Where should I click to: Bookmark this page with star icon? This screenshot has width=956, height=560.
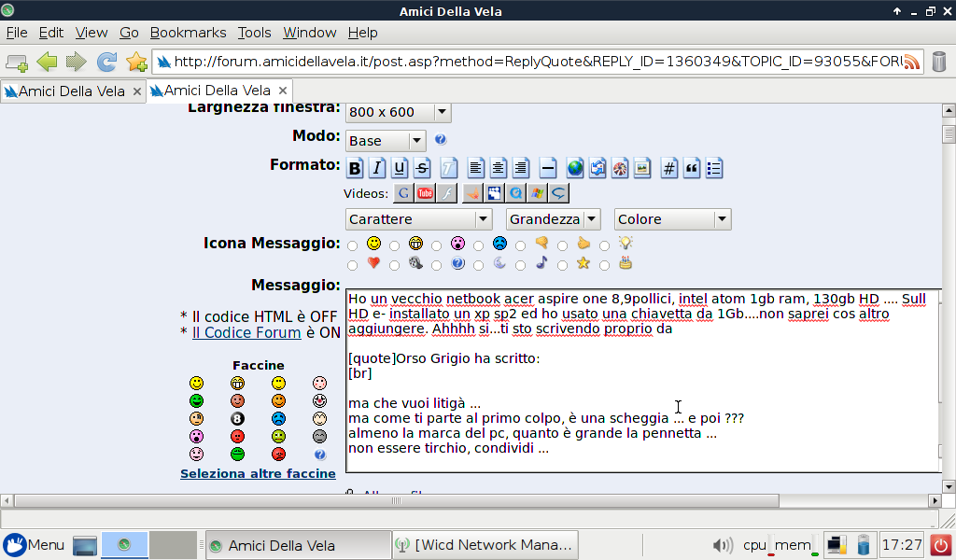[136, 62]
